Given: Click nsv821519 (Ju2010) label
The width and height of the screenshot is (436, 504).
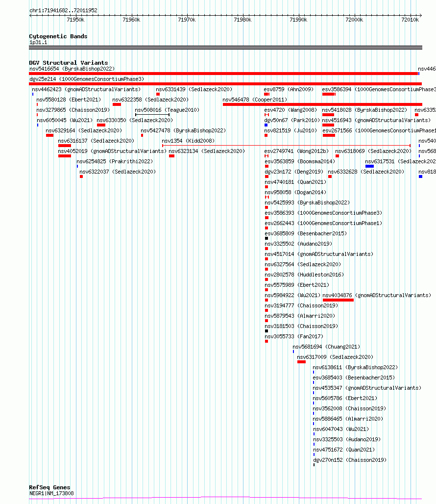Looking at the screenshot, I should (x=291, y=130).
